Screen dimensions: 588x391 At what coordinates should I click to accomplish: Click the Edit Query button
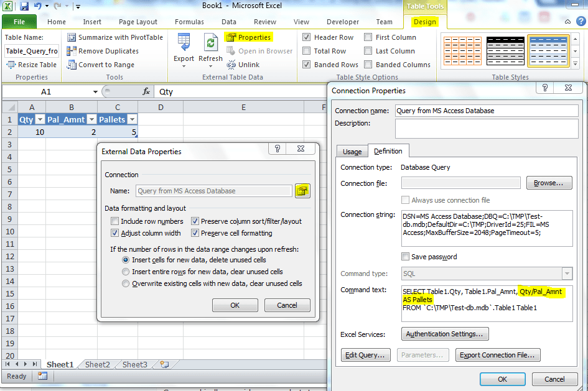[365, 355]
